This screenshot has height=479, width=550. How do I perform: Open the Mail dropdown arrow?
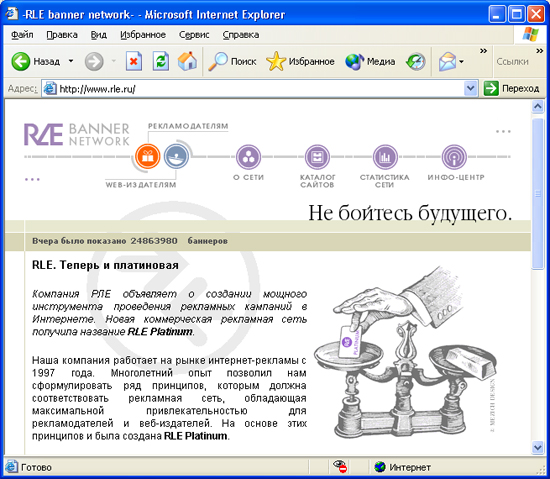pos(462,62)
